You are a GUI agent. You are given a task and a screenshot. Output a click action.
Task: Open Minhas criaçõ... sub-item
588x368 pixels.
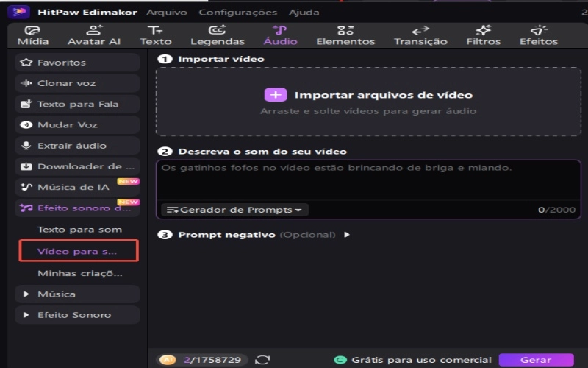(x=80, y=273)
